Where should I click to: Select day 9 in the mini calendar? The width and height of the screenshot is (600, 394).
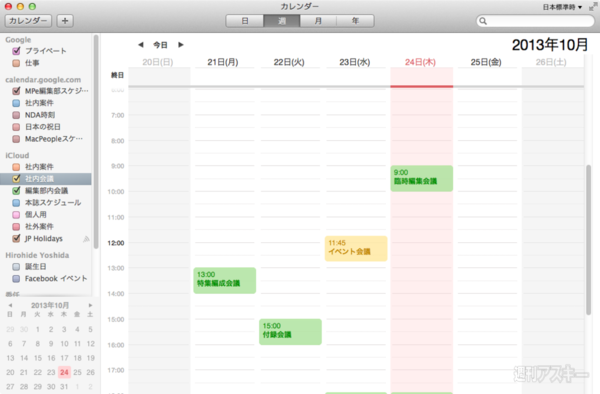(51, 344)
